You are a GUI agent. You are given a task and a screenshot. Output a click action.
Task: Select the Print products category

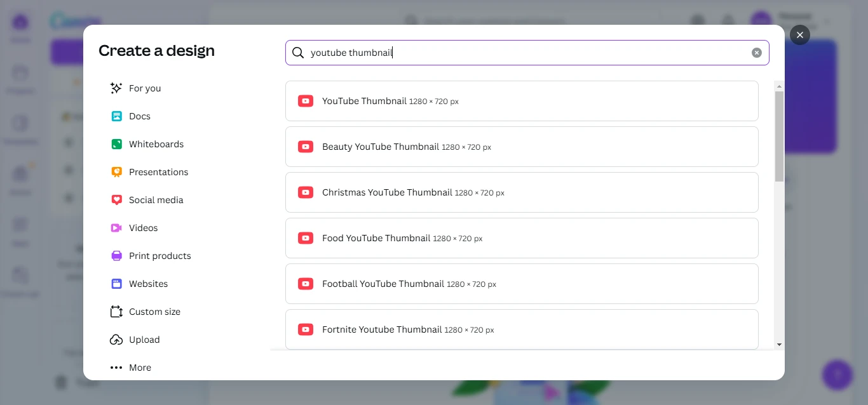click(x=160, y=256)
